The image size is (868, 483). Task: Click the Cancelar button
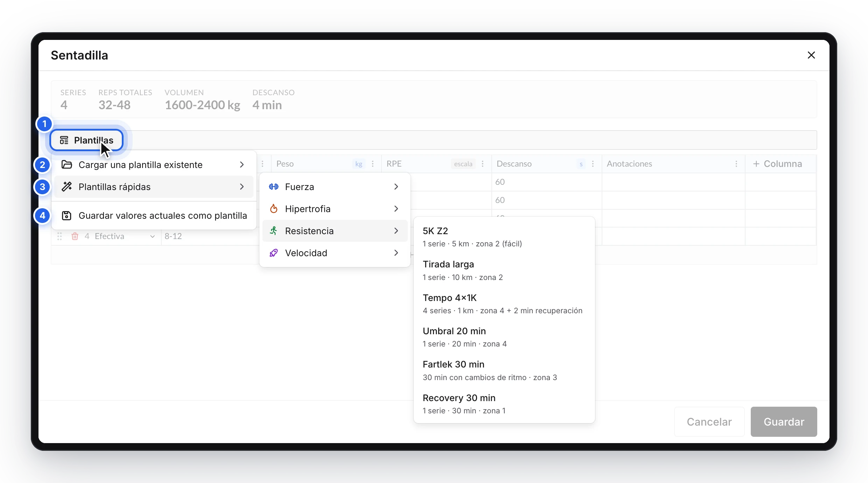tap(709, 422)
